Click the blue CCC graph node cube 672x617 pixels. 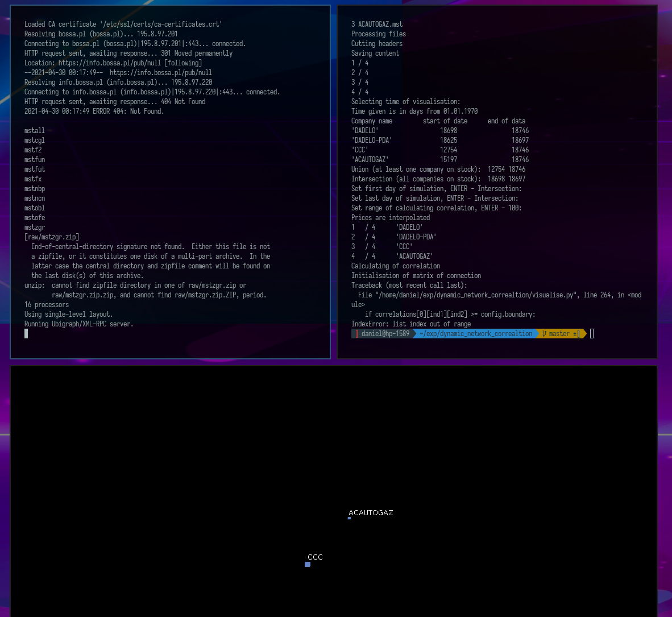(308, 565)
